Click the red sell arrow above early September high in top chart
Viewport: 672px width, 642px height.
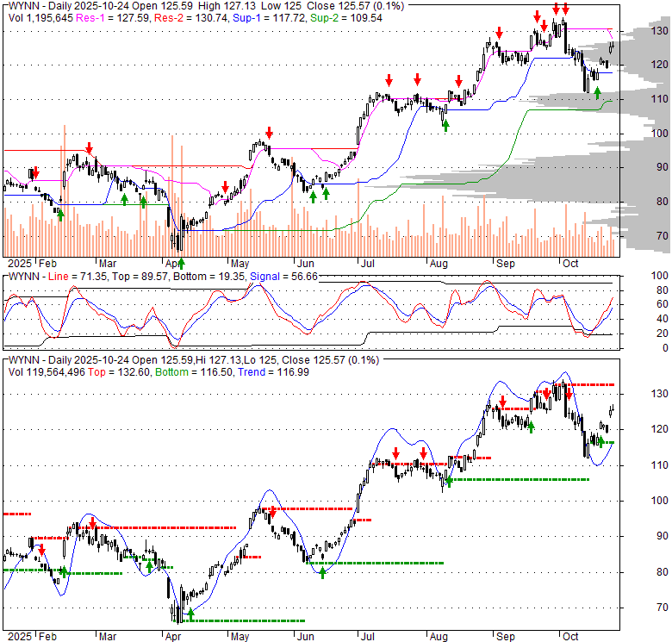point(499,33)
